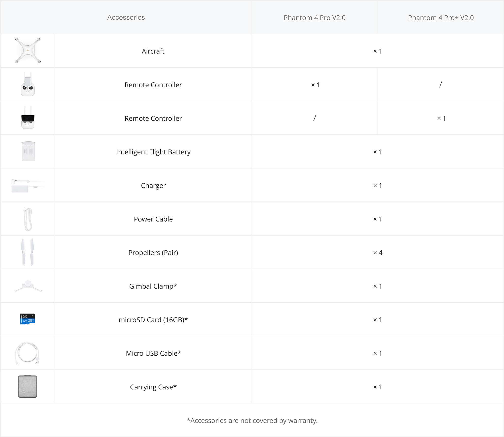Click the Power Cable icon

pyautogui.click(x=28, y=219)
